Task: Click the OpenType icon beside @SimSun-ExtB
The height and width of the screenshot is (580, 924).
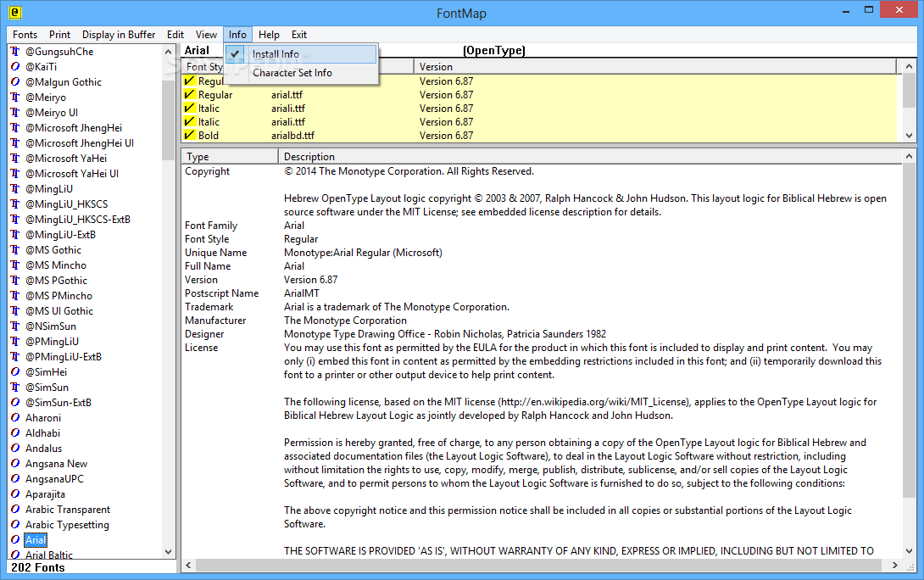Action: coord(15,403)
